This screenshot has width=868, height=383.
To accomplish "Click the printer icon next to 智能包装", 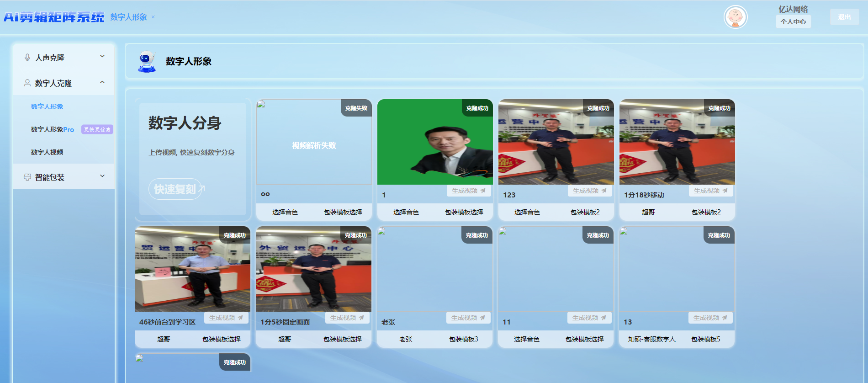I will coord(27,177).
